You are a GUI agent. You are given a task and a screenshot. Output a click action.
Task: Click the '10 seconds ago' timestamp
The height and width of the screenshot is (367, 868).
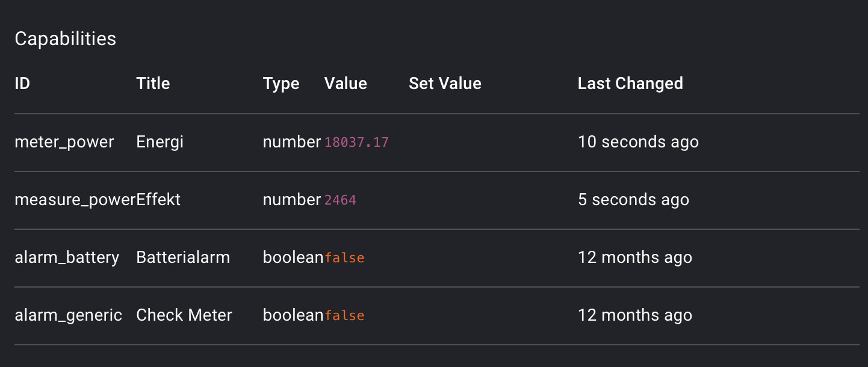tap(638, 142)
